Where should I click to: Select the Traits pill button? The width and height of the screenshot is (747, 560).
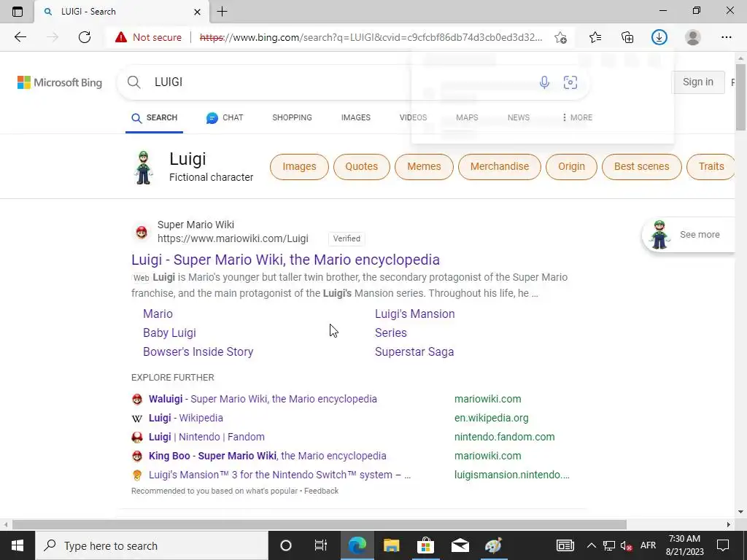click(711, 167)
